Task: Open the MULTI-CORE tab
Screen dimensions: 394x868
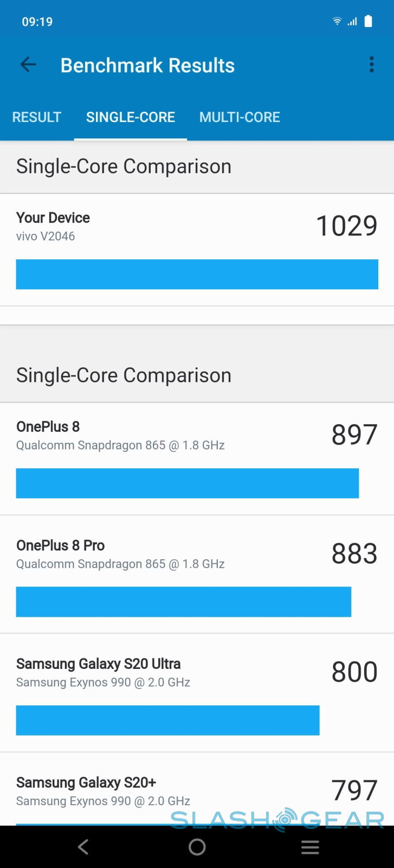Action: (240, 117)
